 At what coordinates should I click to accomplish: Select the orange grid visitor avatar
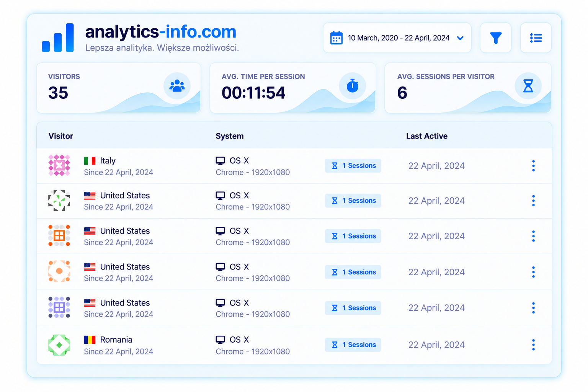[x=59, y=235]
